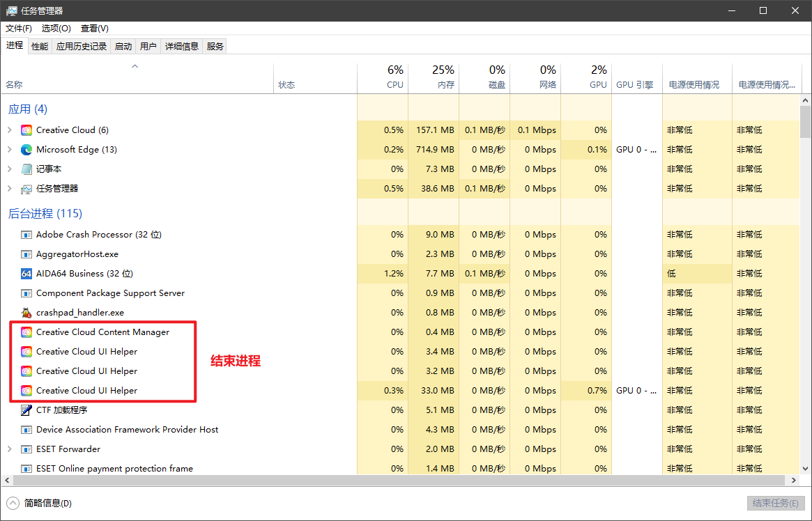Click the CTF 加载程序 icon
812x521 pixels.
26,410
